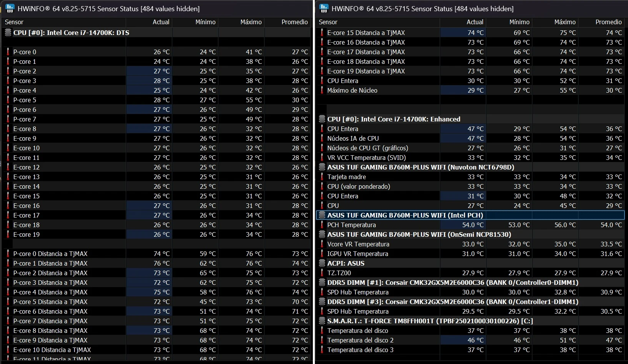Select Temperatura del disco 3 row
The image size is (628, 364).
[471, 350]
